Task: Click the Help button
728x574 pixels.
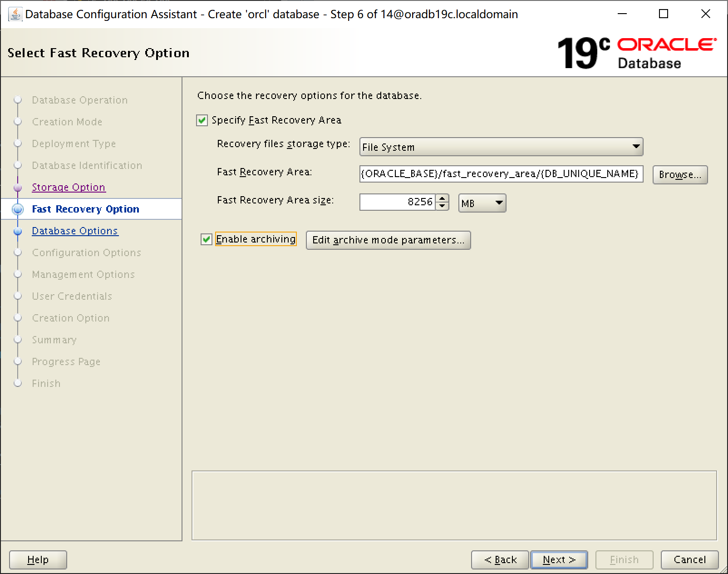Action: point(38,560)
